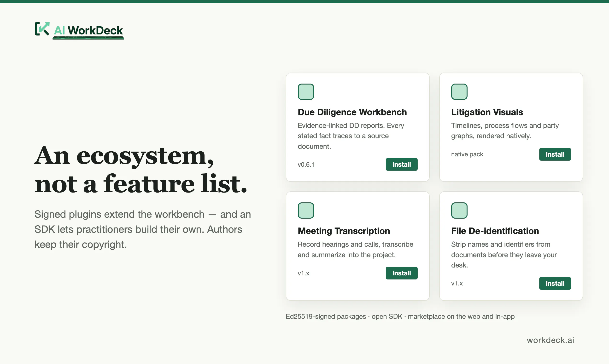Click the Meeting Transcription plugin icon
Image resolution: width=609 pixels, height=364 pixels.
[x=306, y=210]
